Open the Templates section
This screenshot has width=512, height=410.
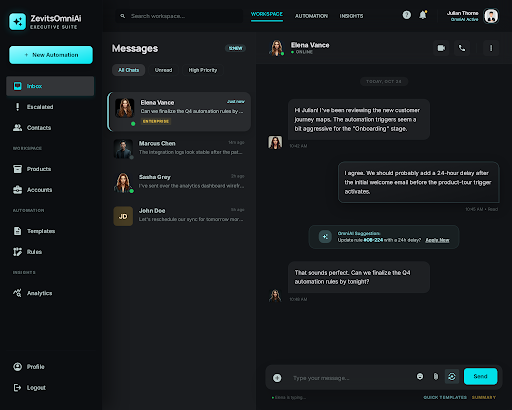click(50, 231)
